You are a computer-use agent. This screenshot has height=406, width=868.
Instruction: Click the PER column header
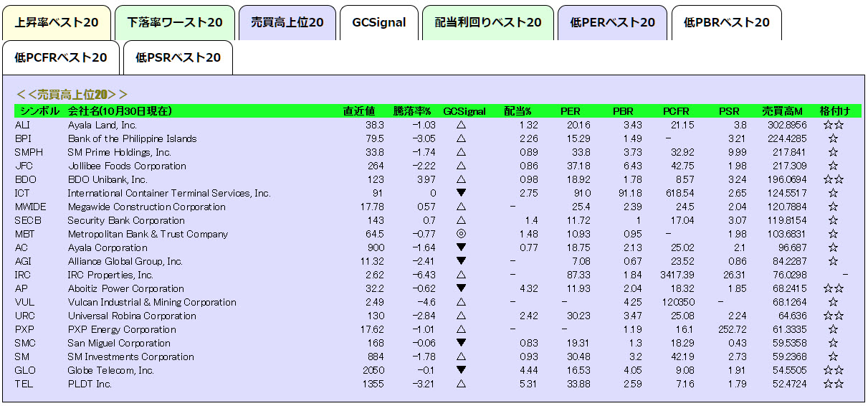571,111
